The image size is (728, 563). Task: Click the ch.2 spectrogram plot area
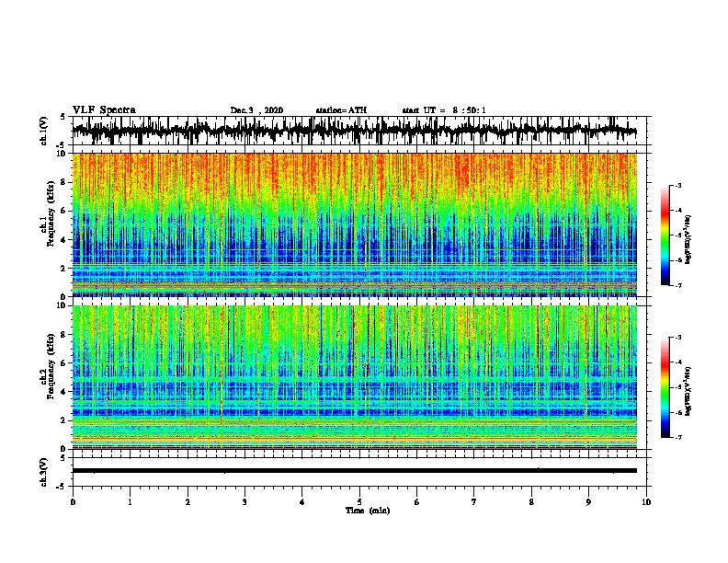pyautogui.click(x=355, y=377)
